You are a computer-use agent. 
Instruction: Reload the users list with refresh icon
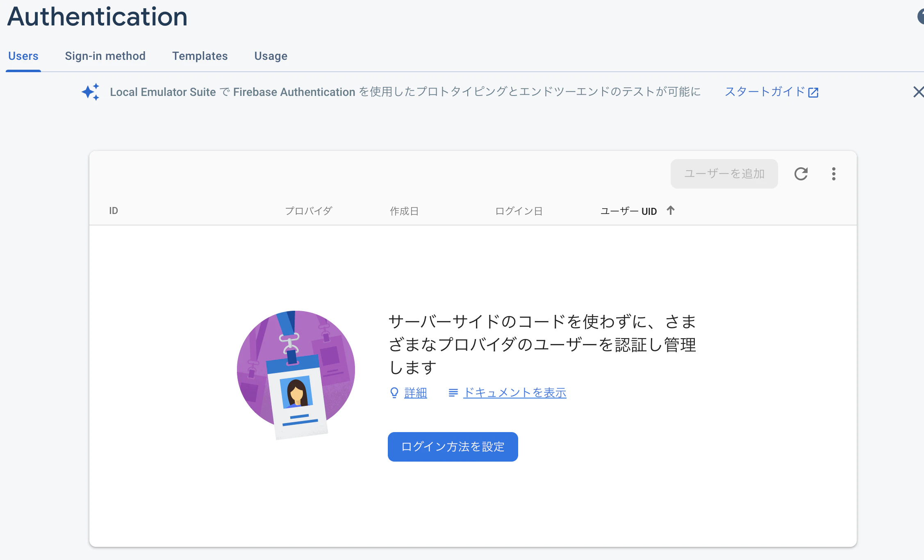[x=801, y=174]
